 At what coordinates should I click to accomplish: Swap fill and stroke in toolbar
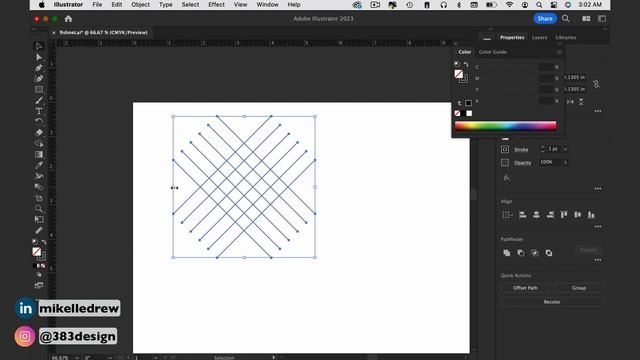(44, 242)
